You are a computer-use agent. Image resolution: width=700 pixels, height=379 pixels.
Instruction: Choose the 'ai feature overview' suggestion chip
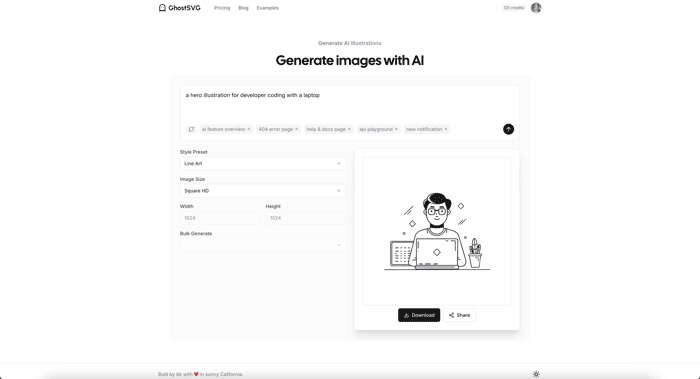226,129
